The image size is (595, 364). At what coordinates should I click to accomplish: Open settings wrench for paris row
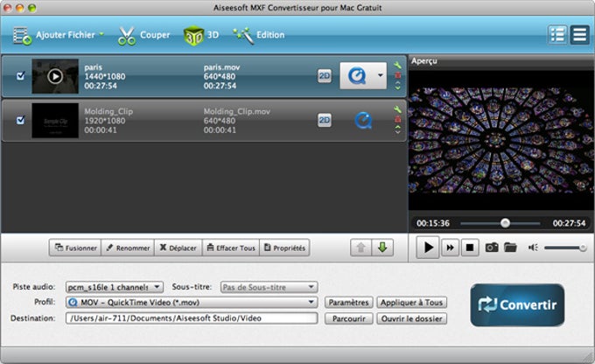397,66
